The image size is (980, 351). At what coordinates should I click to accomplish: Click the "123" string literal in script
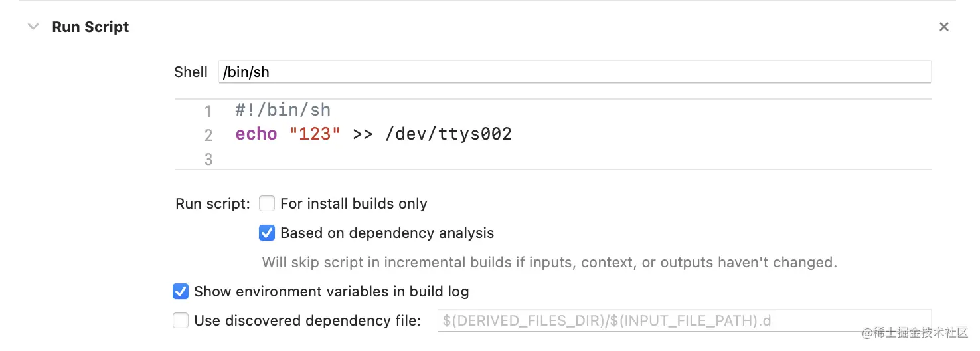click(x=315, y=134)
